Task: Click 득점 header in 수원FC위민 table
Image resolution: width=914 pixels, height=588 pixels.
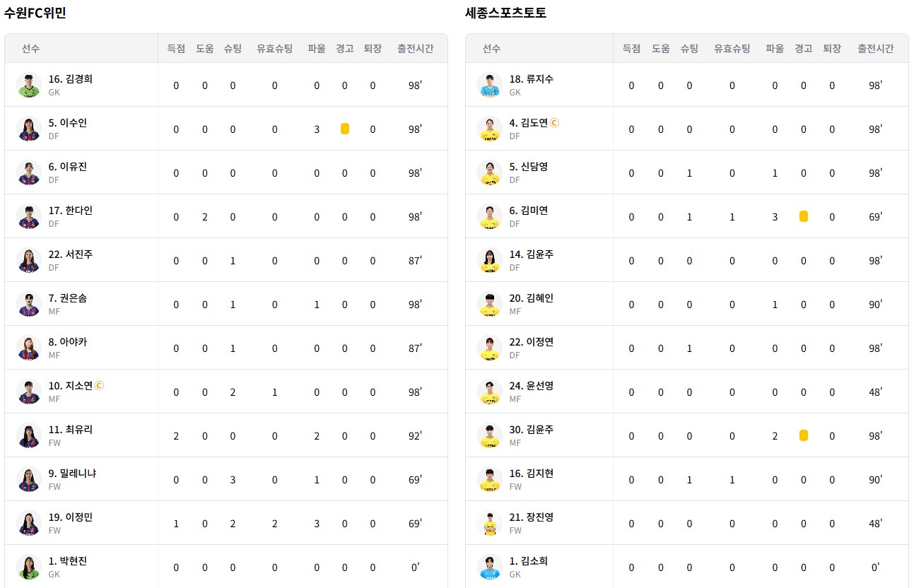Action: click(x=176, y=49)
